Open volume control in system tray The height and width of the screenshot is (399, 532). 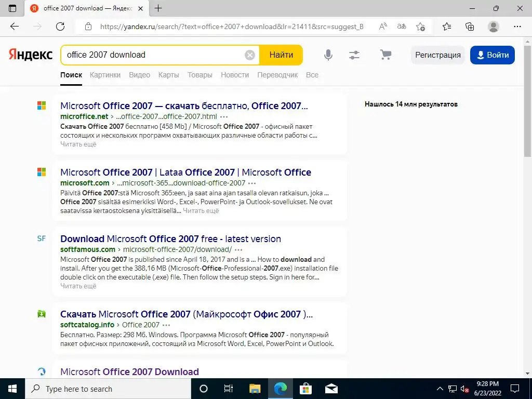pos(465,389)
